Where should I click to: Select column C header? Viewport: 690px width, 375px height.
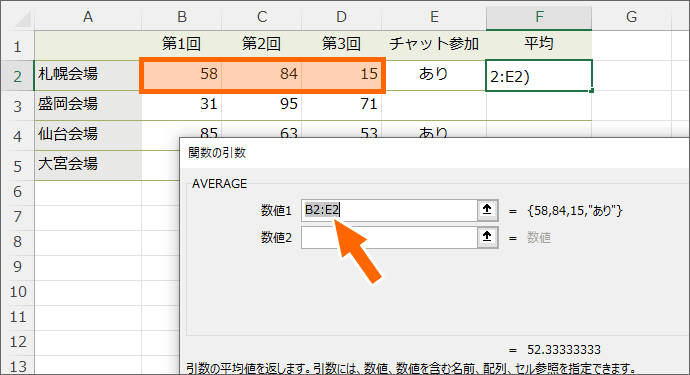(x=262, y=18)
